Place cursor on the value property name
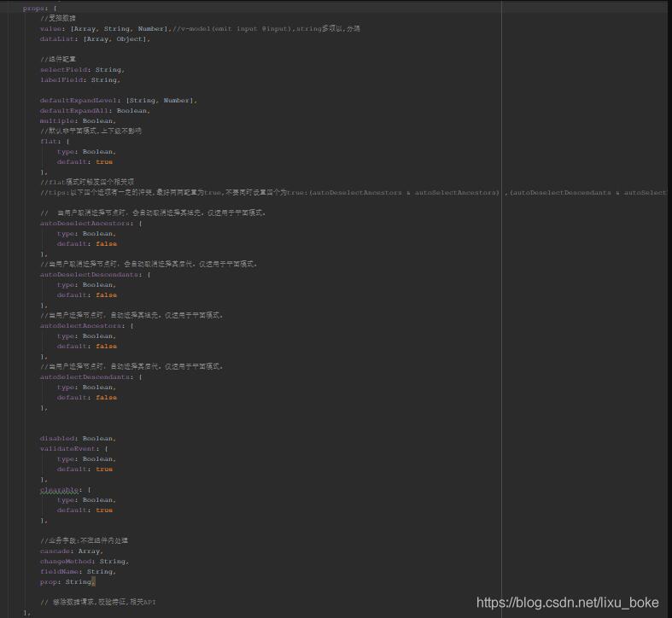The height and width of the screenshot is (618, 672). click(x=50, y=28)
